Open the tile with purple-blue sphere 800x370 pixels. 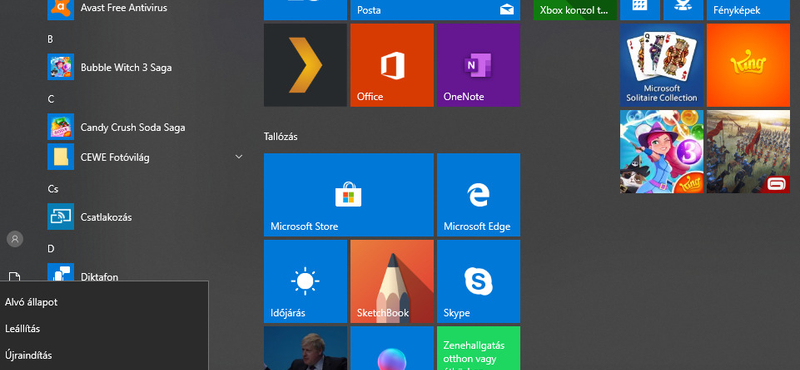point(392,348)
